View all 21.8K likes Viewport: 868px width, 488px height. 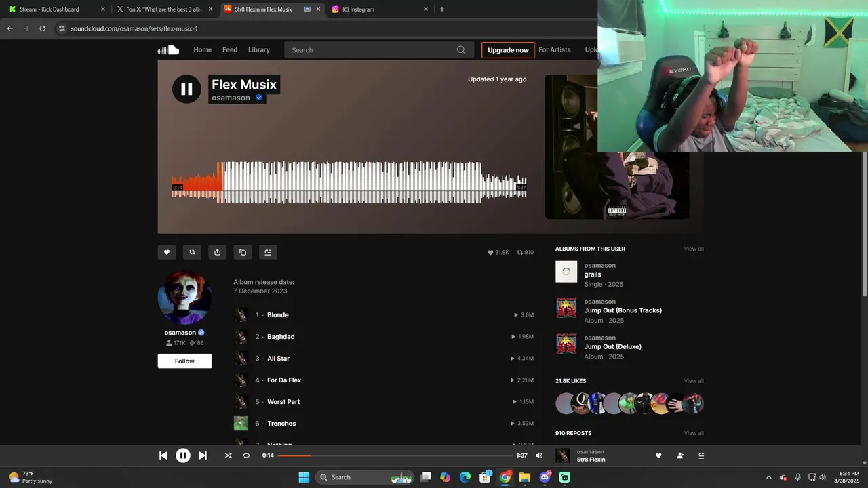tap(694, 381)
